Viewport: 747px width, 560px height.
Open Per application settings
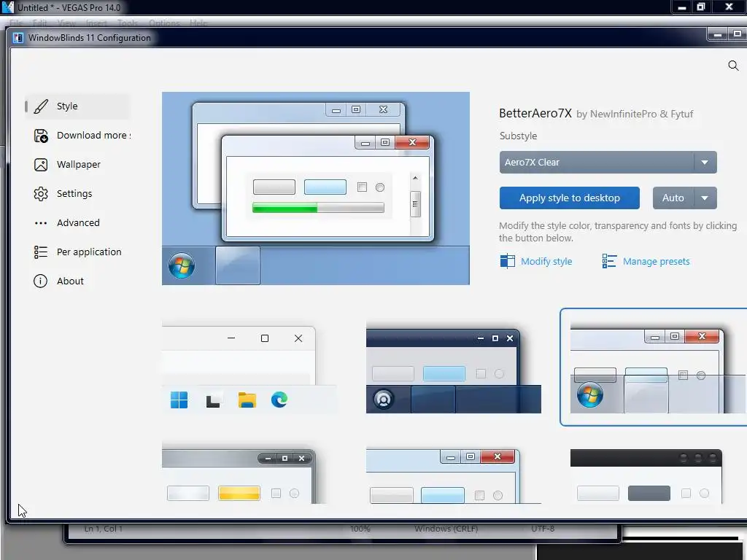[x=77, y=252]
